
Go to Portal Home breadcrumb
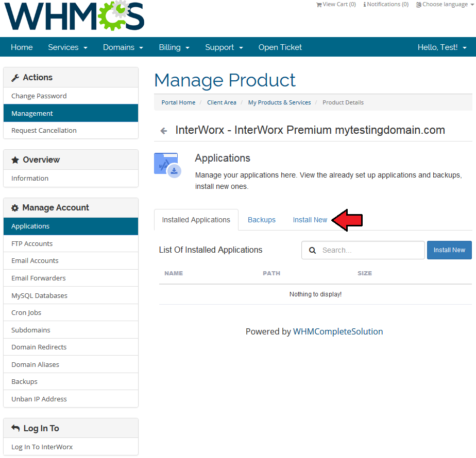coord(178,102)
